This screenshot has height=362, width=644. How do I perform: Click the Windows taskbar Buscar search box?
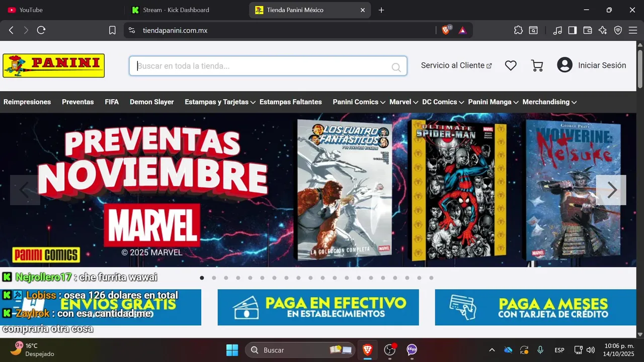pyautogui.click(x=300, y=350)
